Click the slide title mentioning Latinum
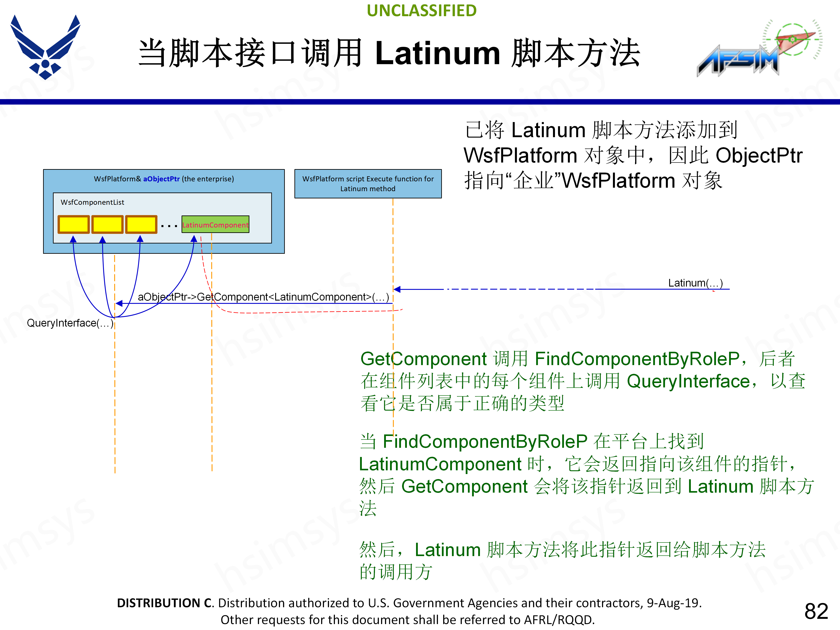 [389, 53]
